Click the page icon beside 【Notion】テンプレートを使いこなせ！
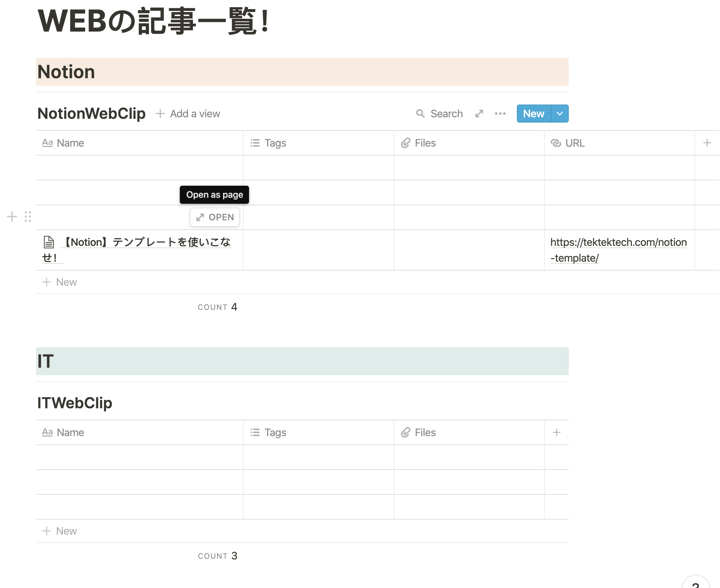720x588 pixels. [48, 242]
